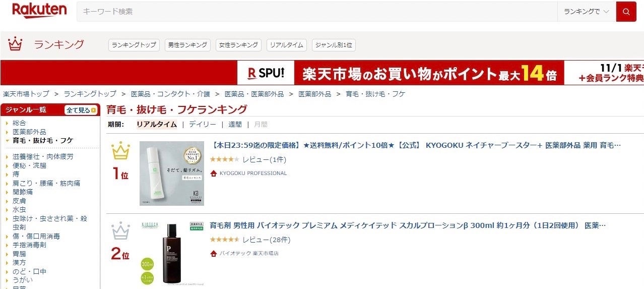Click KYOGOKU PROFESSIONAL shop house icon
Viewport: 644px width, 289px height.
(x=214, y=173)
